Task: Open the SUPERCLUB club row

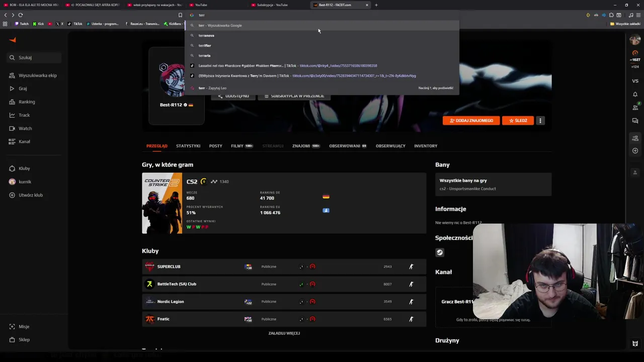Action: 284,266
